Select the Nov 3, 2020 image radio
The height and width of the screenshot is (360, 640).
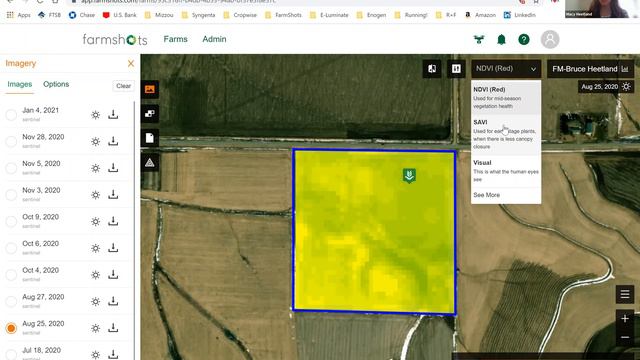point(11,195)
